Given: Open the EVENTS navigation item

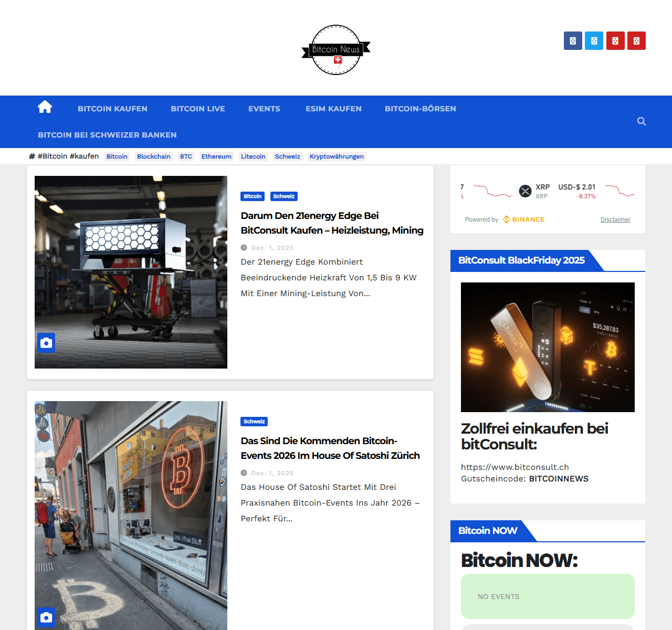Looking at the screenshot, I should [x=264, y=109].
